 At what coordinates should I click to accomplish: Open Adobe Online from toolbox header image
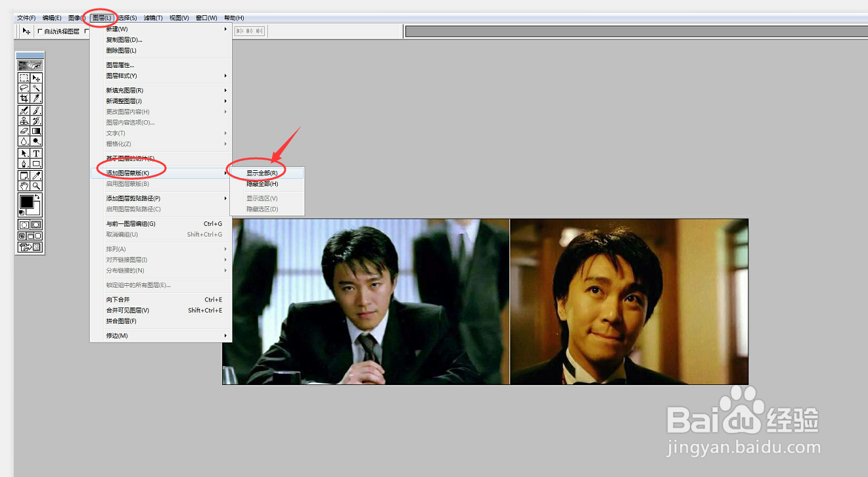pyautogui.click(x=30, y=65)
